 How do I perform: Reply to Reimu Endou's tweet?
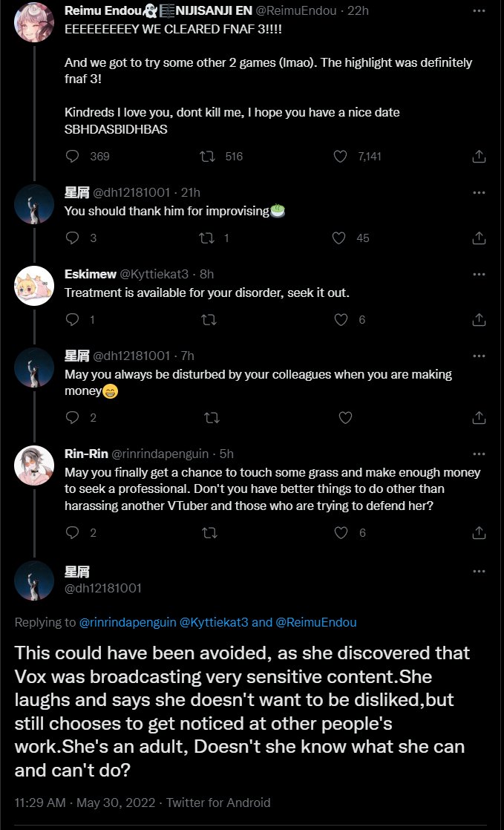coord(73,156)
